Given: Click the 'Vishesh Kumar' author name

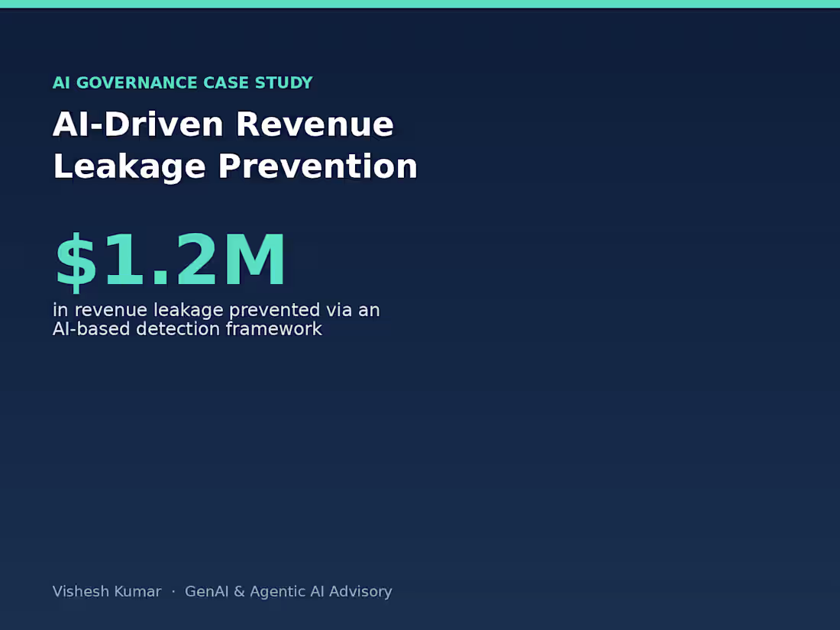Looking at the screenshot, I should pyautogui.click(x=107, y=591).
